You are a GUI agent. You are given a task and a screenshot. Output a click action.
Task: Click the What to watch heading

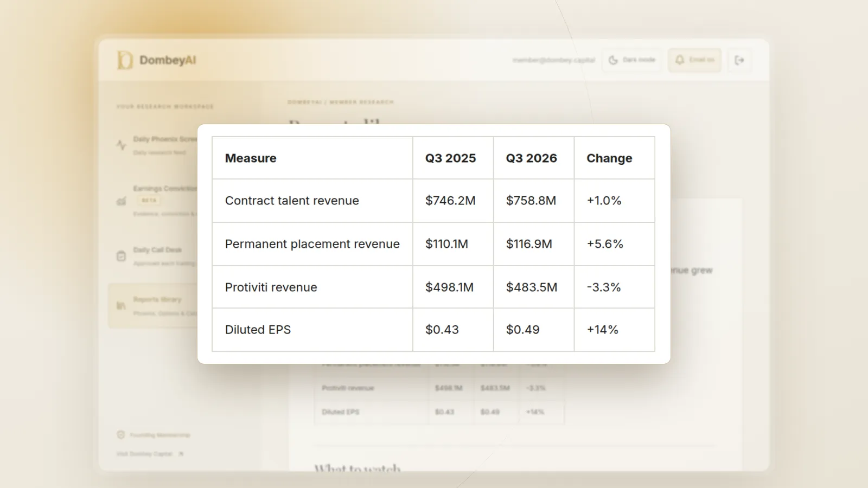[358, 468]
